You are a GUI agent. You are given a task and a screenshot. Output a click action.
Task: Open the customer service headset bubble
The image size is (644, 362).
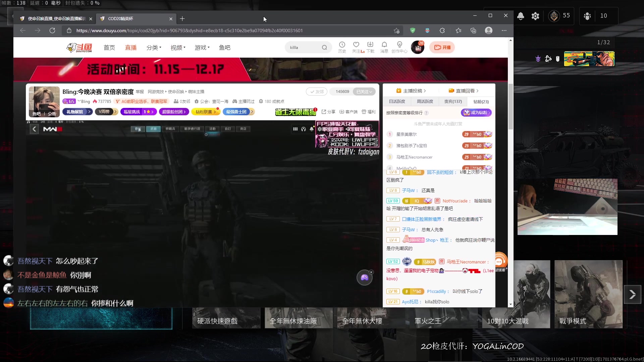pyautogui.click(x=500, y=261)
